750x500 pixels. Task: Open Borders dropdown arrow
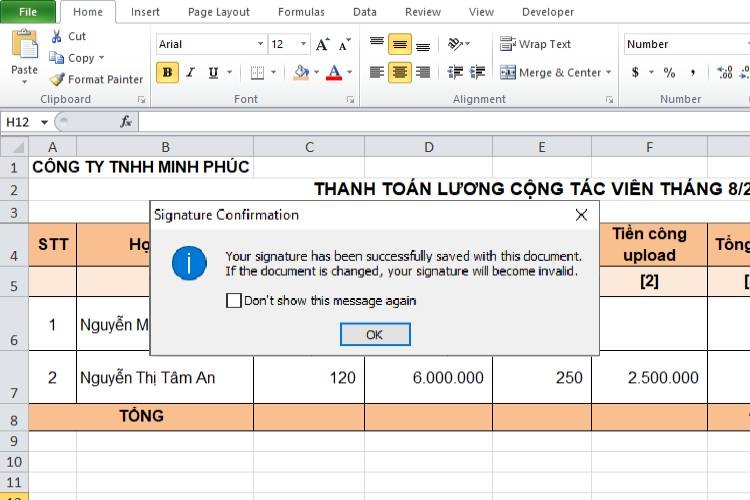pos(274,72)
